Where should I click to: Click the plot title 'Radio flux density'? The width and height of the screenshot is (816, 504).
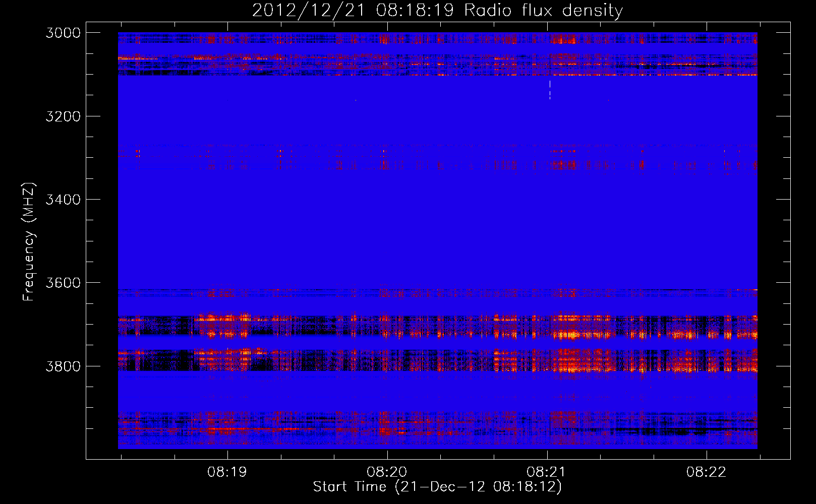pos(543,11)
